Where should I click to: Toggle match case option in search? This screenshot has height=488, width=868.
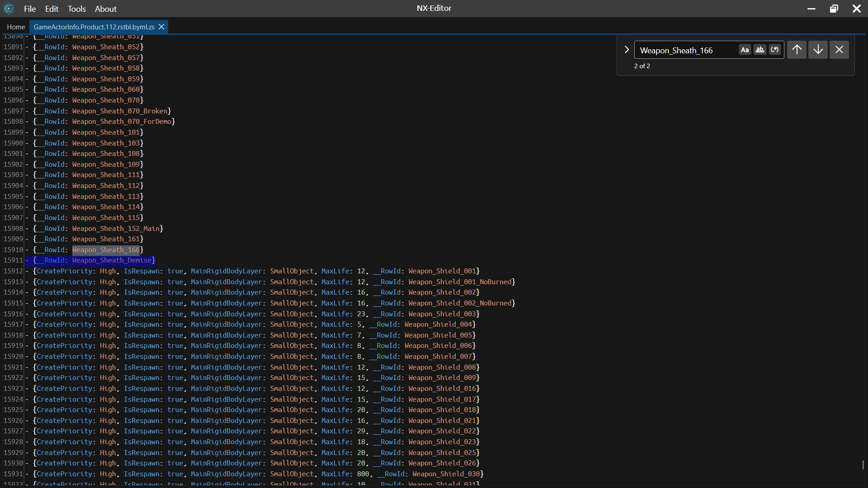pos(745,50)
